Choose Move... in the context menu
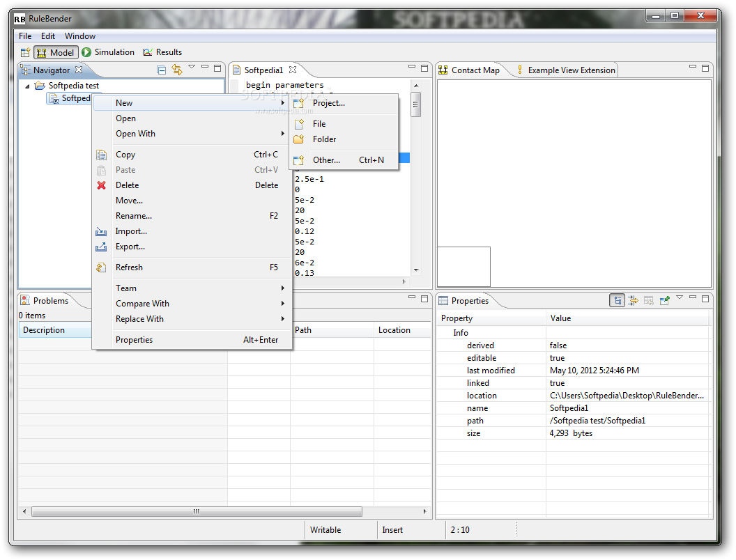The height and width of the screenshot is (560, 736). click(192, 201)
